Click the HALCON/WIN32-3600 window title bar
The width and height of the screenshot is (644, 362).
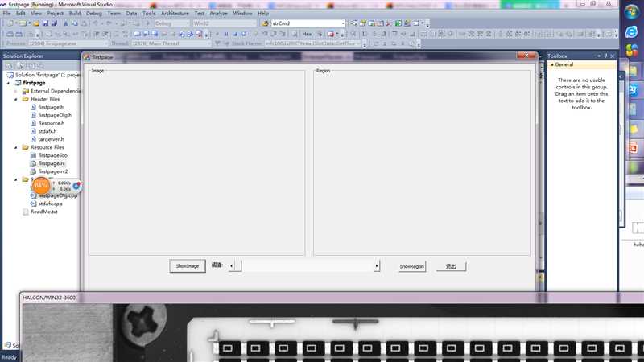[x=332, y=298]
